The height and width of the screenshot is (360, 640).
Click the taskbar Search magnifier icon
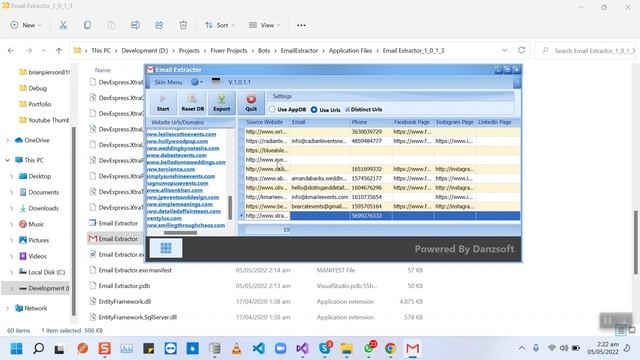(38, 349)
